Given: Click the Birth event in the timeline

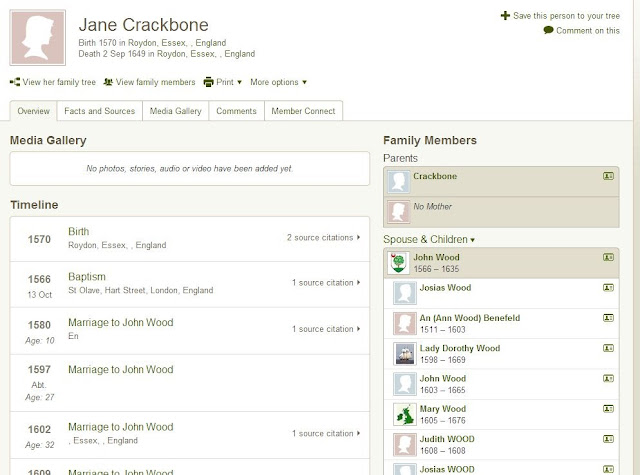Looking at the screenshot, I should coord(78,231).
